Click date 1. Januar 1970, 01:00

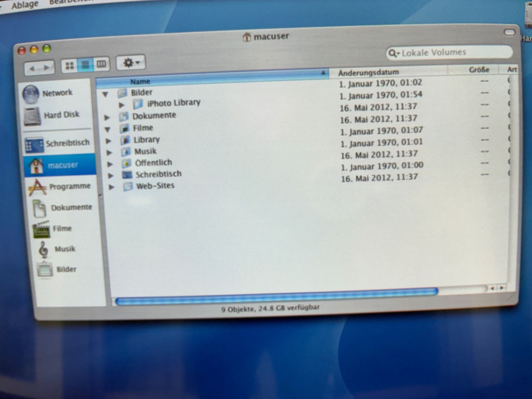pos(382,166)
